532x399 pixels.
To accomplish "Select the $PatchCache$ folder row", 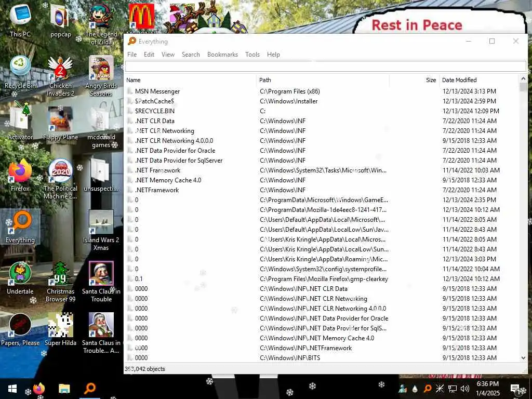I will (322, 101).
